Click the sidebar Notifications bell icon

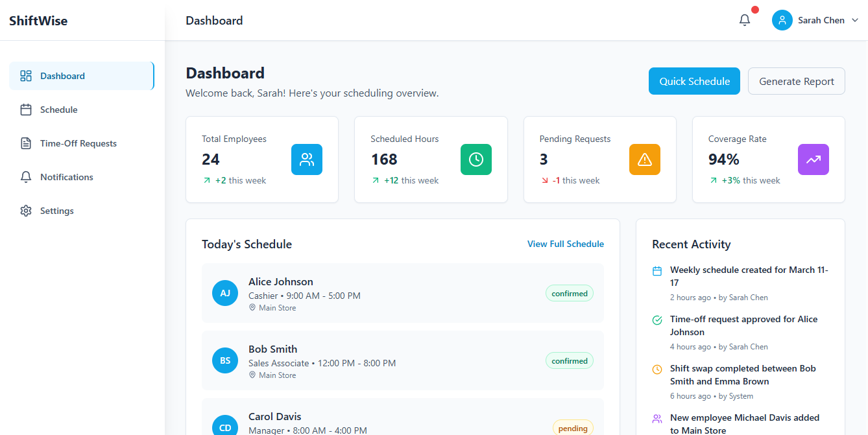pos(26,177)
